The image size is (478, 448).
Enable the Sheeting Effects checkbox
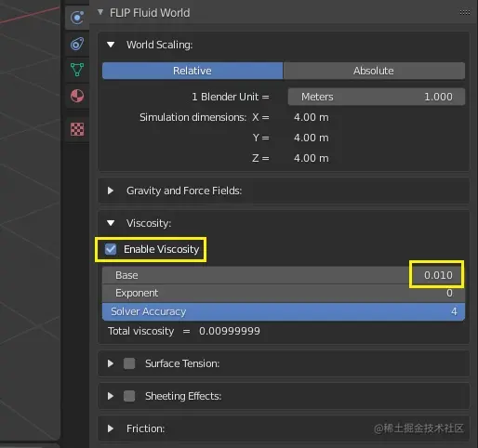(129, 396)
